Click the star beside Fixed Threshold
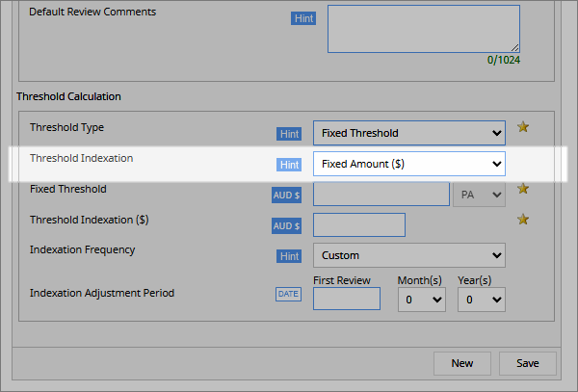 [x=523, y=189]
